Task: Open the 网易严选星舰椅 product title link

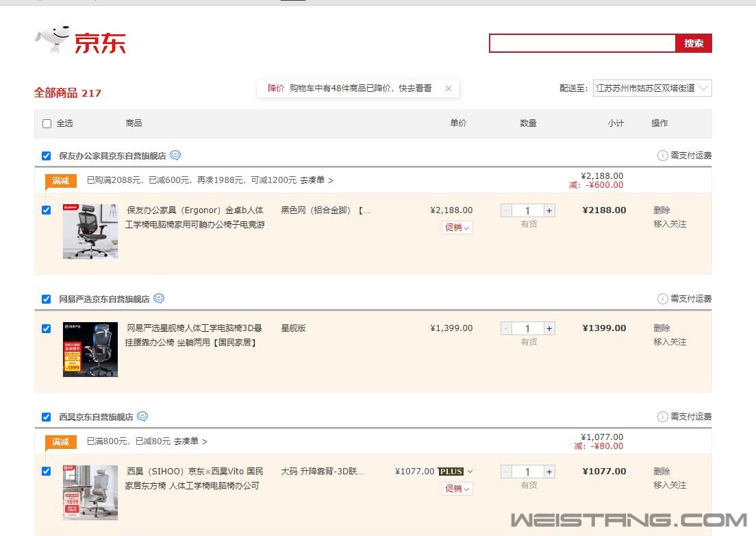Action: [194, 335]
